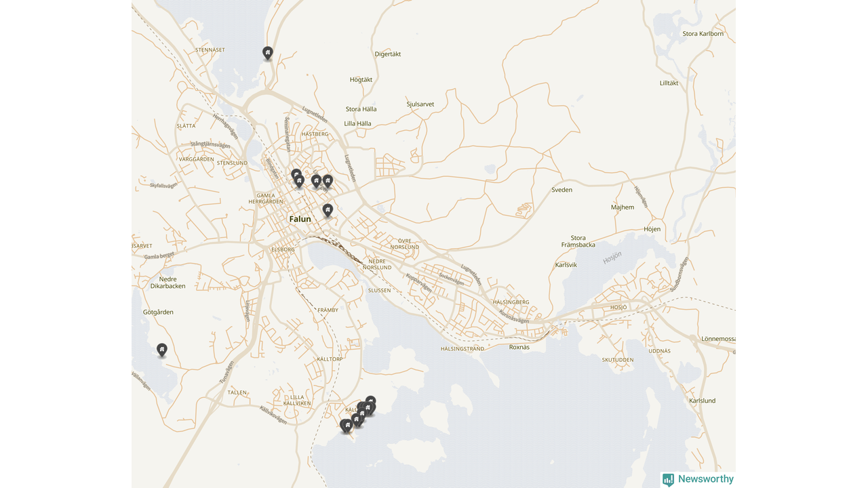
Task: Select the Lönnemossa place label
Action: coord(719,338)
